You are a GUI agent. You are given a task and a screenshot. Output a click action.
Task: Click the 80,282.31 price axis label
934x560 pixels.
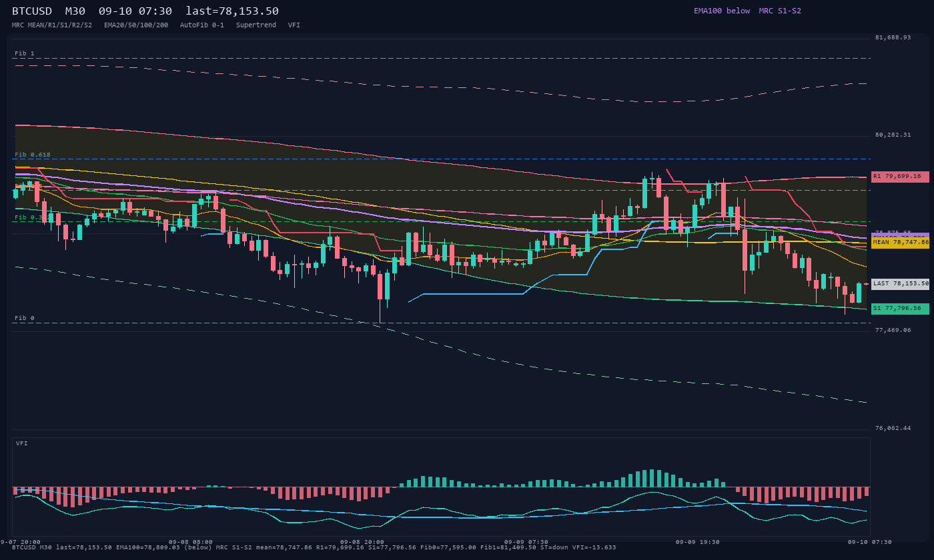pos(893,135)
